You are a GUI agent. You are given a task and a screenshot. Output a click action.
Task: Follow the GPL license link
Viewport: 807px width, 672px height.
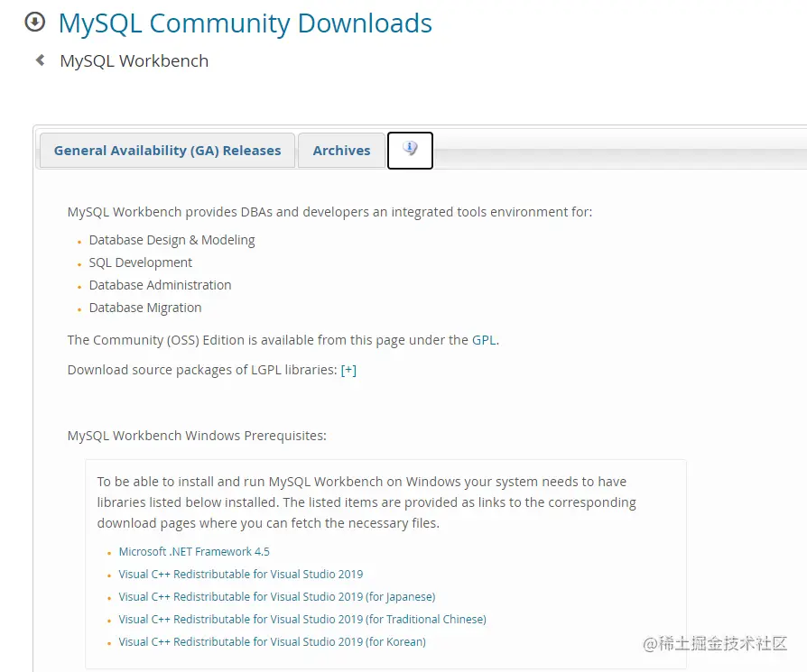484,340
